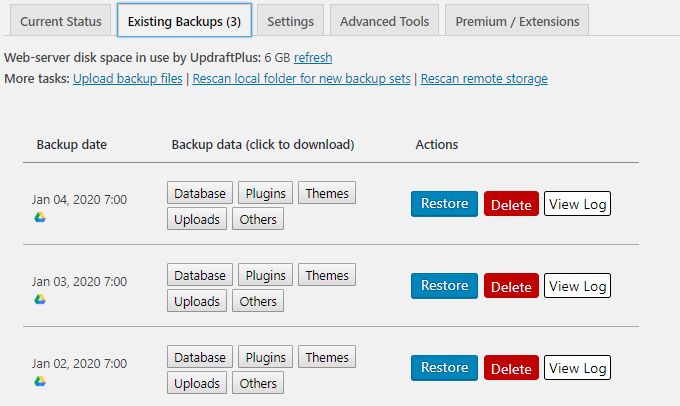Download Plugins from Jan 03 backup
The width and height of the screenshot is (680, 406).
pos(265,275)
